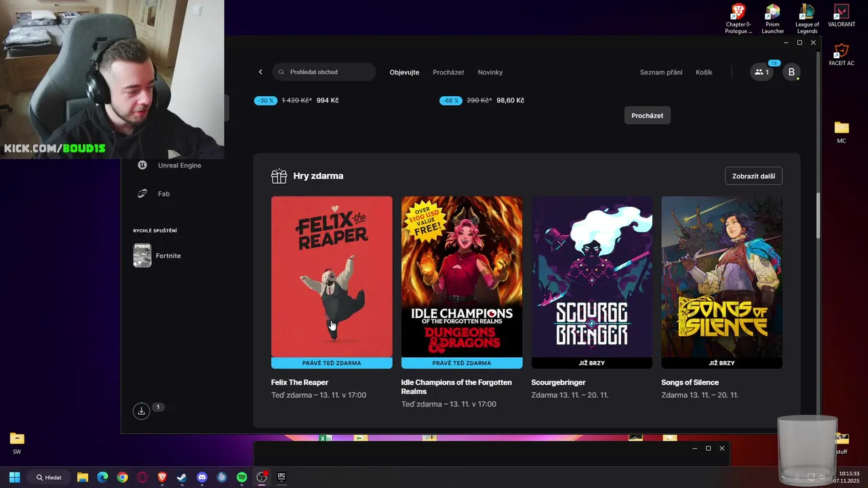Screen dimensions: 868x488
Task: Open the Chapter 0-Prologue desktop shortcut
Action: pyautogui.click(x=738, y=19)
